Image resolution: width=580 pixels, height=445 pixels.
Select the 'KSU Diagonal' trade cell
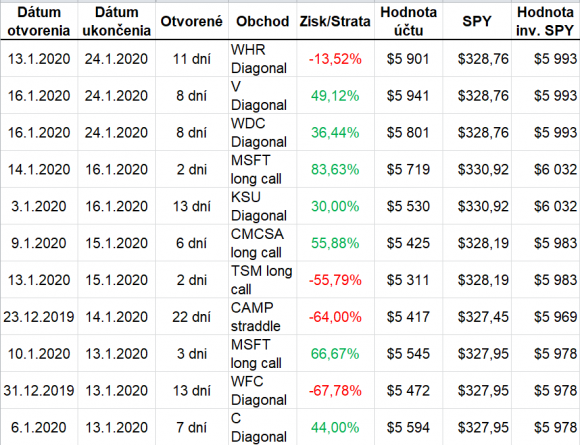pyautogui.click(x=262, y=206)
